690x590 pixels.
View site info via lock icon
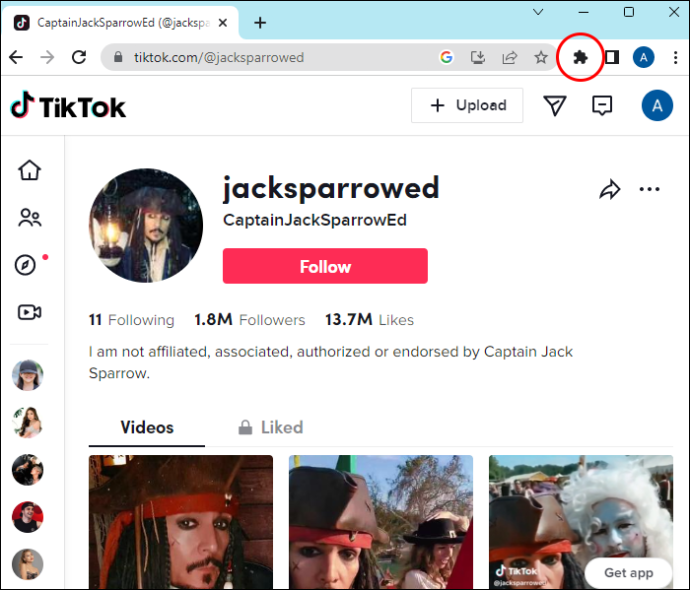coord(118,57)
